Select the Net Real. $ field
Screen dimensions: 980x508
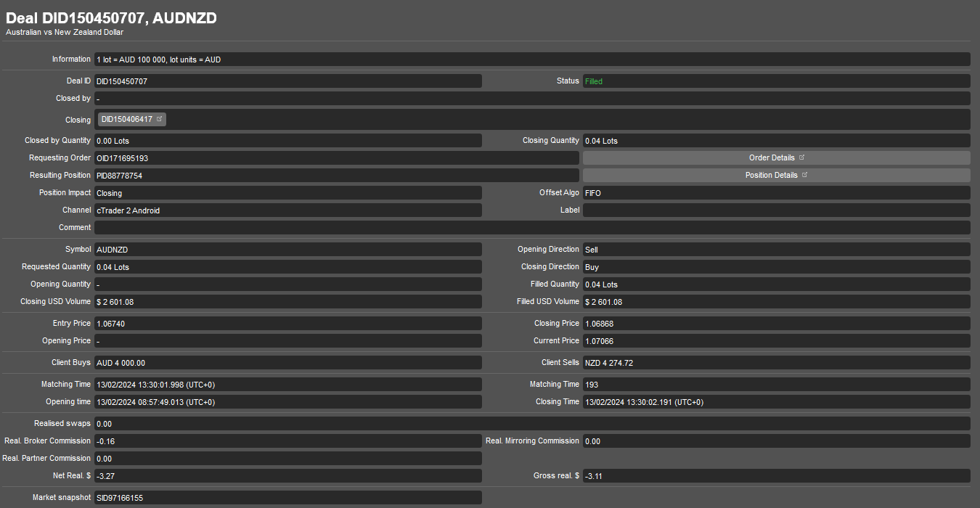pos(287,476)
